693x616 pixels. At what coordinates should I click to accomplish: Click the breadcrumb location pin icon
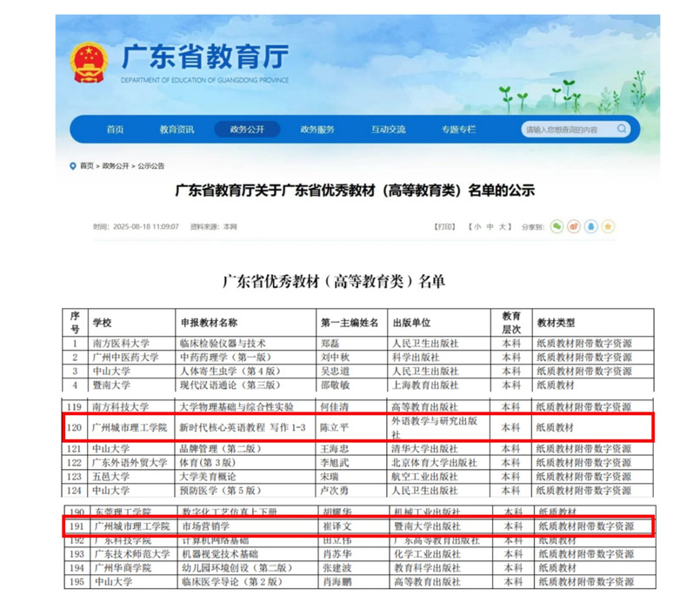click(73, 166)
